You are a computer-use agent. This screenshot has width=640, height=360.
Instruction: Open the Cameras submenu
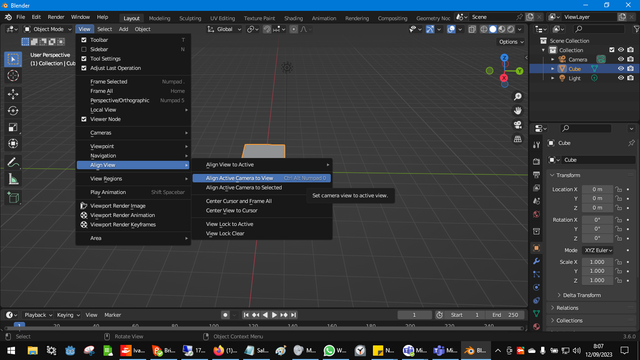point(133,133)
